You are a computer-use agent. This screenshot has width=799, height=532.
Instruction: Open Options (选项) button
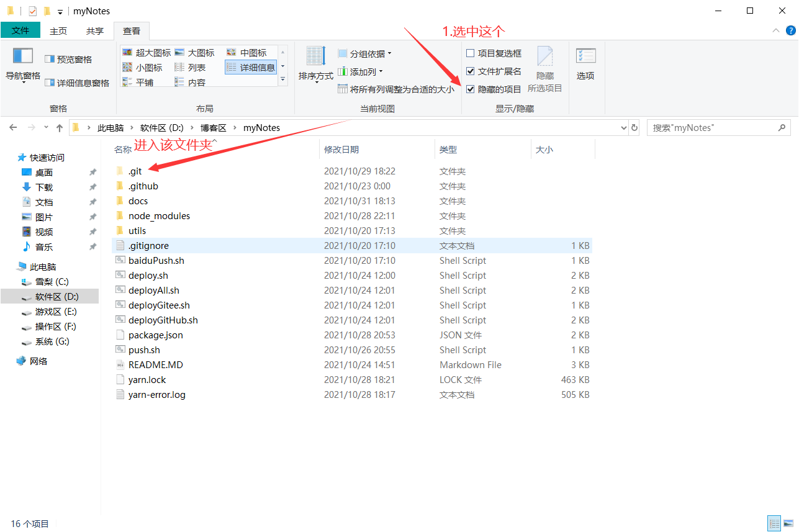(585, 65)
